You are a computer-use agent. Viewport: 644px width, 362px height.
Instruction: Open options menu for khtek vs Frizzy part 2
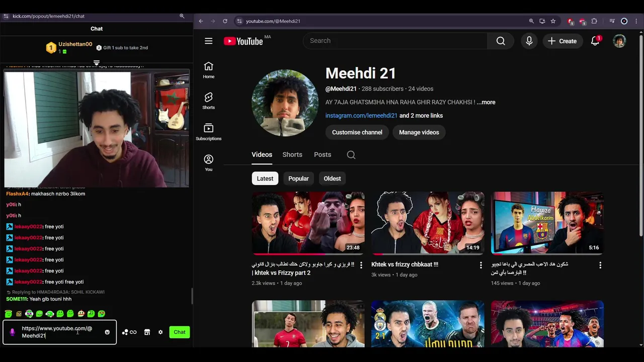point(361,265)
